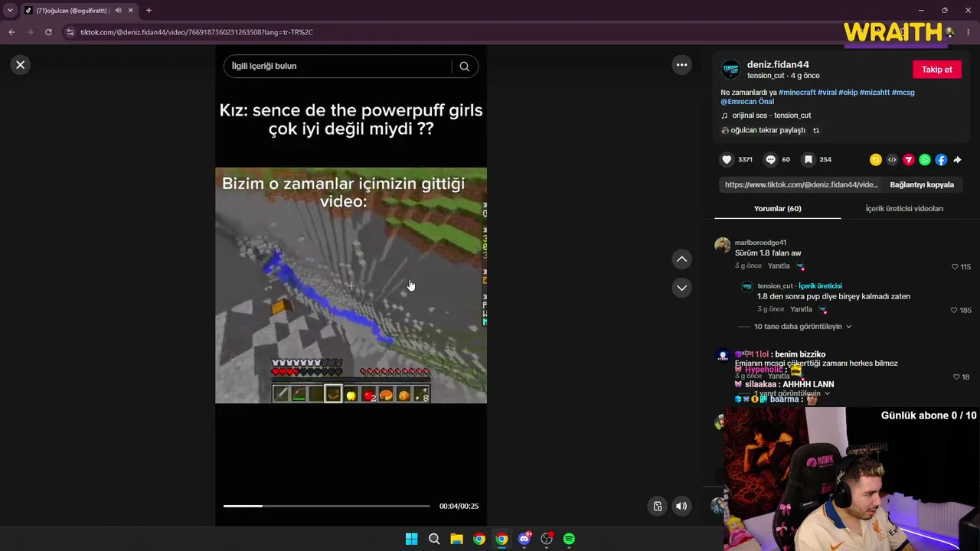The width and height of the screenshot is (980, 551).
Task: Close the oğulcan TikTok browser tab
Action: click(x=131, y=11)
